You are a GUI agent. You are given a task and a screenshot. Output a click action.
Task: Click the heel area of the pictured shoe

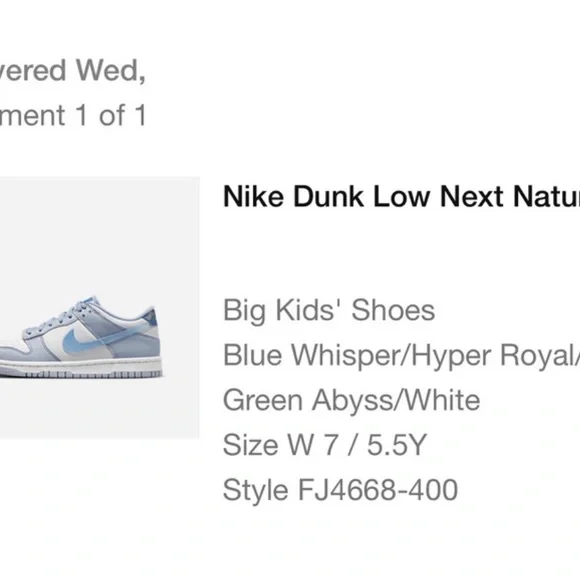tap(149, 333)
